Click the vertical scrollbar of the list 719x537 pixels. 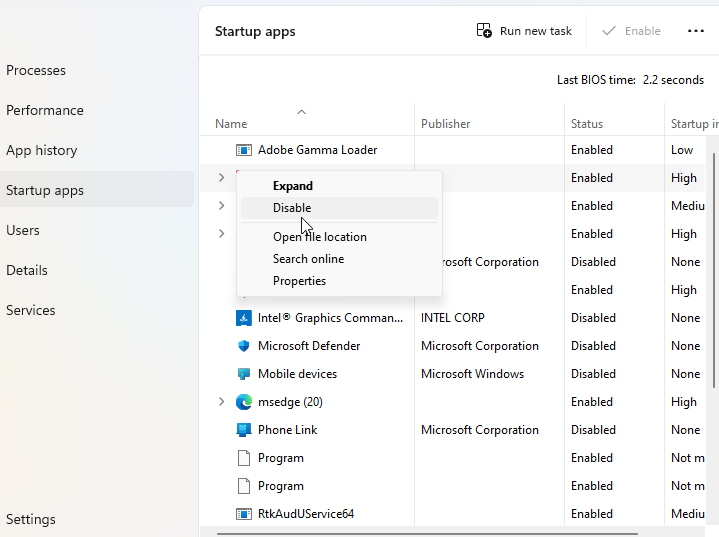tap(713, 271)
